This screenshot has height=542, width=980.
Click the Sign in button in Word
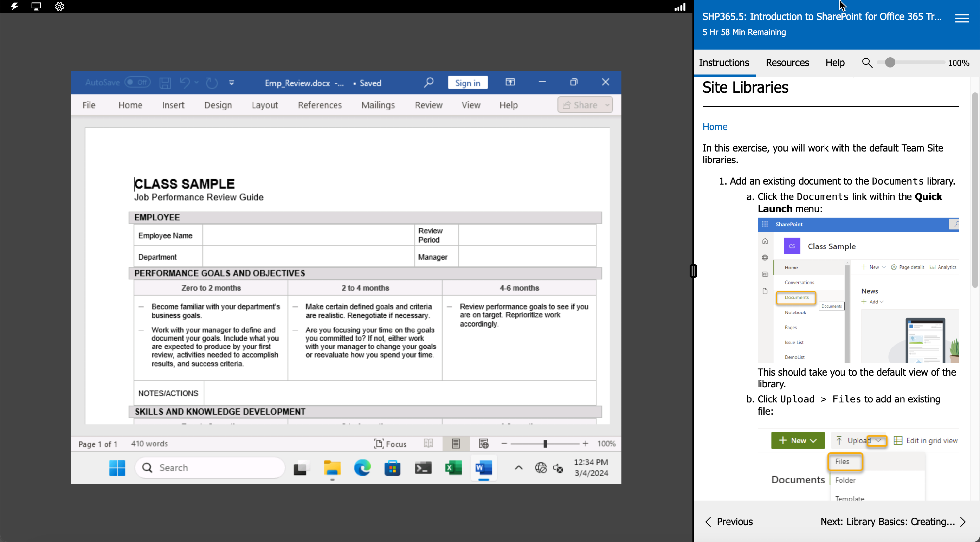[x=467, y=83]
